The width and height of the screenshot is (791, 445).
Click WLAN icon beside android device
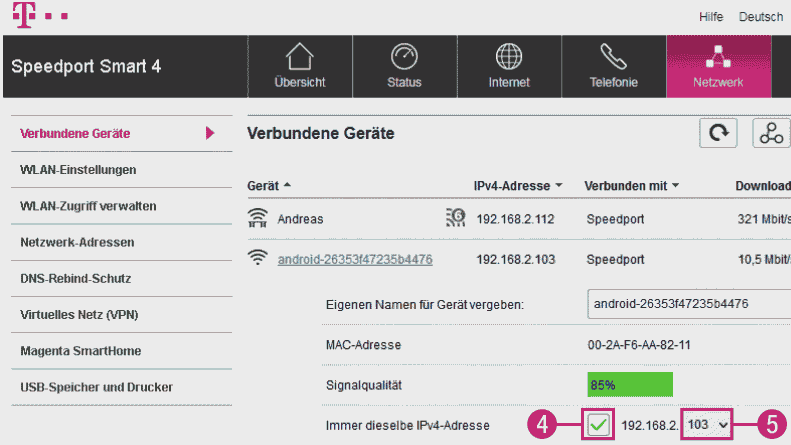click(x=257, y=257)
